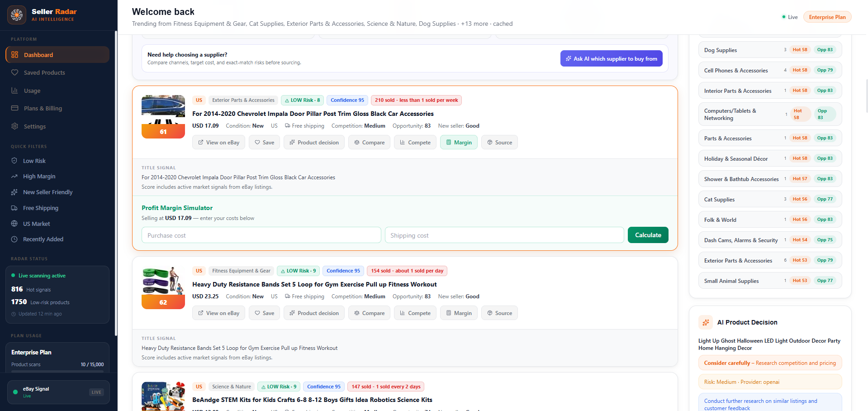Select Computers/Tablets & Networking category row
Image resolution: width=868 pixels, height=411 pixels.
click(770, 114)
